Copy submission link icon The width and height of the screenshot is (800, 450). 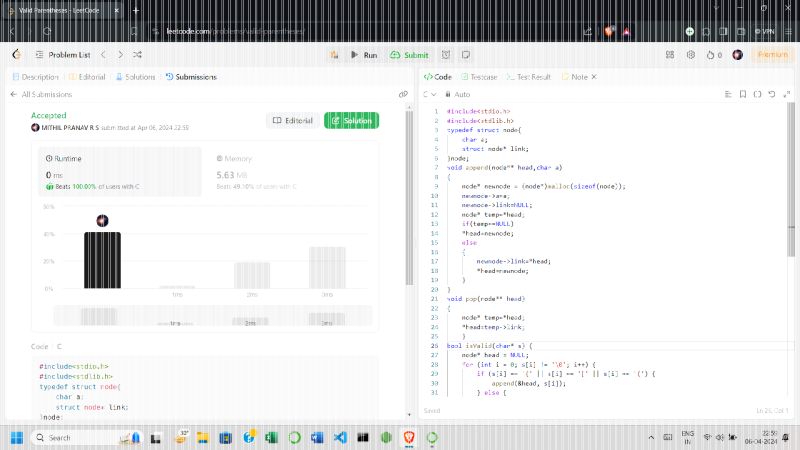403,94
